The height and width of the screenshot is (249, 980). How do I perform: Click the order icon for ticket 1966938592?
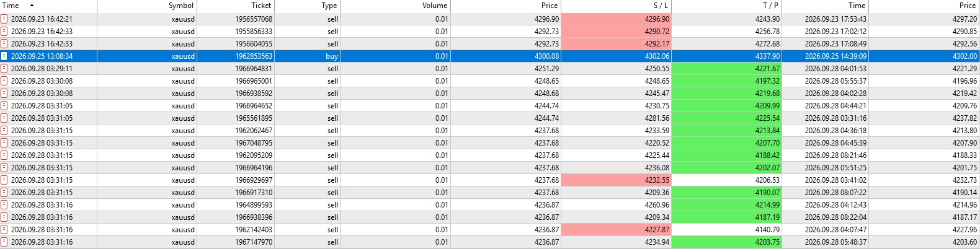tap(4, 94)
